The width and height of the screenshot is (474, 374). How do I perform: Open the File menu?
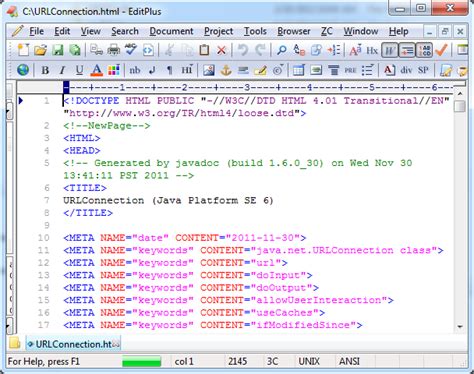coord(36,31)
